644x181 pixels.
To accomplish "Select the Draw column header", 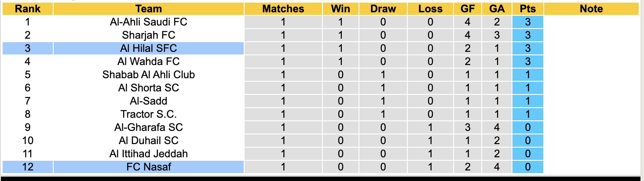I will pos(383,9).
